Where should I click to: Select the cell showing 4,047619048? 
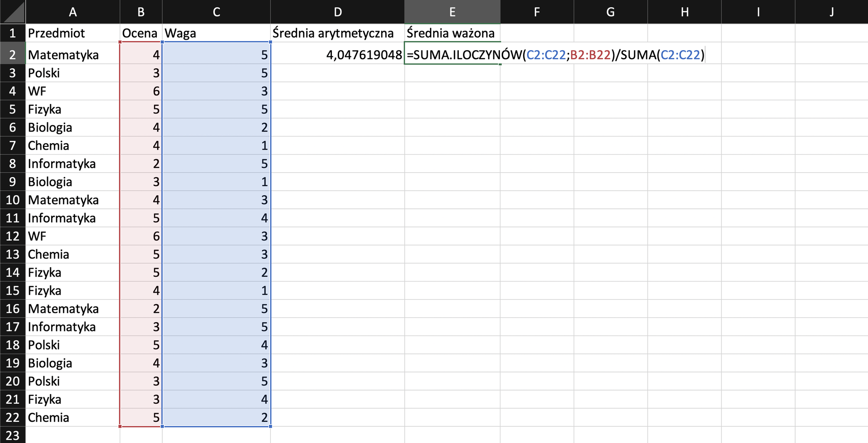(338, 55)
